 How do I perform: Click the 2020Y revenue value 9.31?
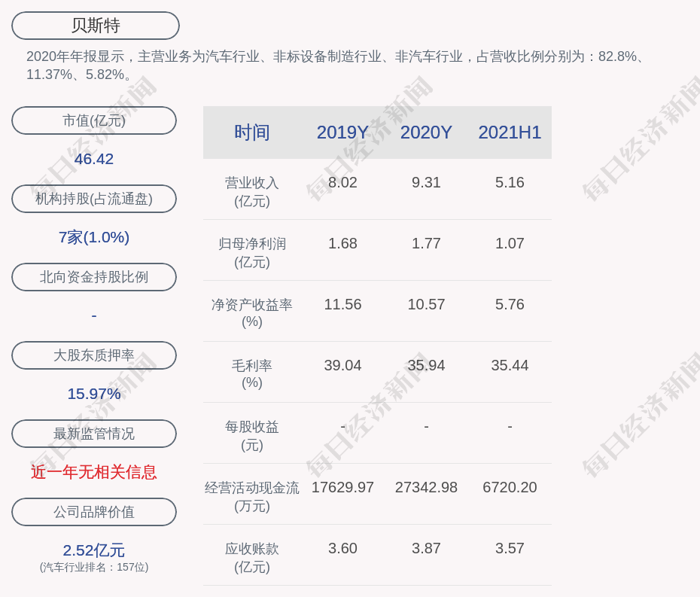(426, 183)
